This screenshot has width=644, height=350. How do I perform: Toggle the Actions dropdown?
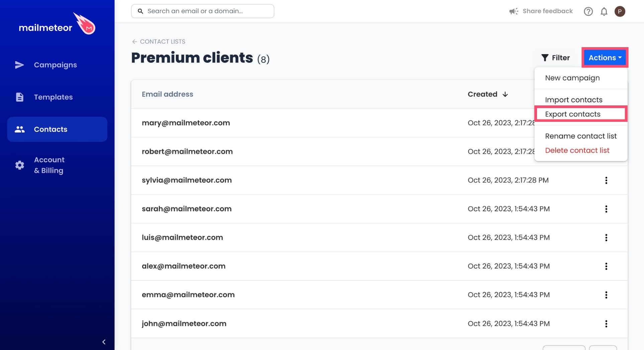tap(605, 58)
